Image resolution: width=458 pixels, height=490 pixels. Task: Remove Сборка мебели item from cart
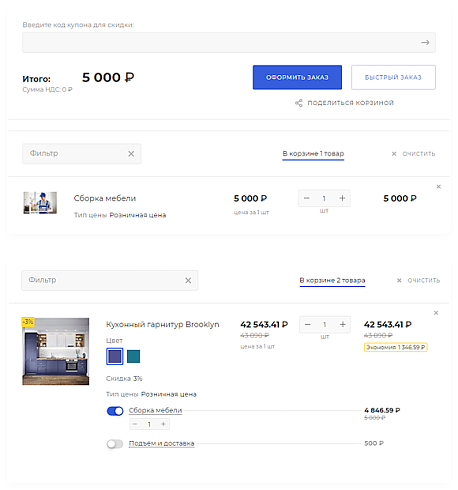coord(438,187)
